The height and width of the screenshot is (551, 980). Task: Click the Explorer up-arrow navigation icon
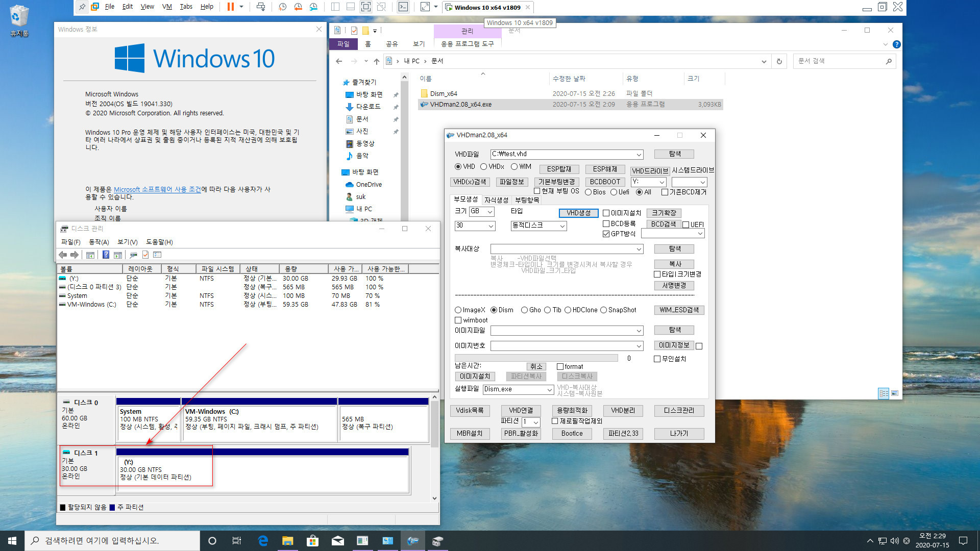[x=377, y=61]
